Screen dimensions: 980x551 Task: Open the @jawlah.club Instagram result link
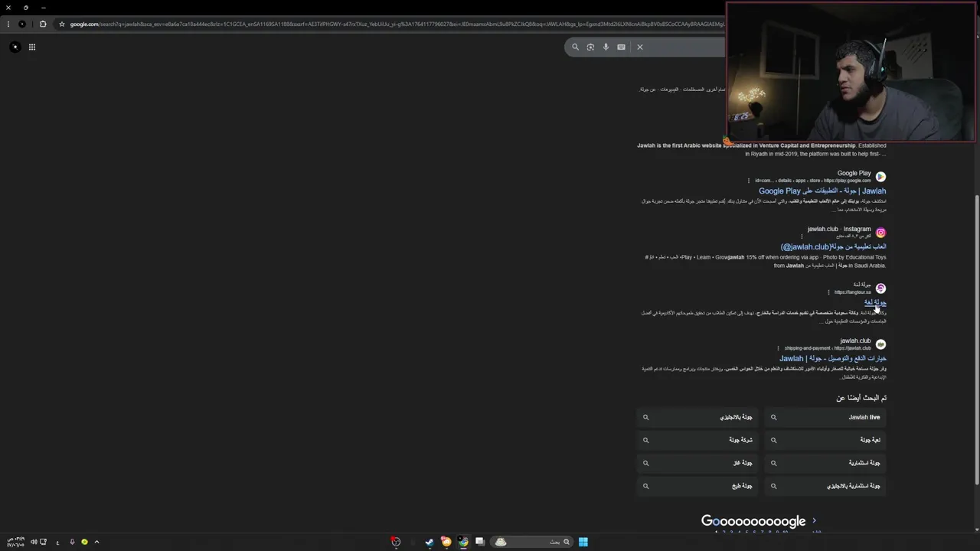(833, 247)
